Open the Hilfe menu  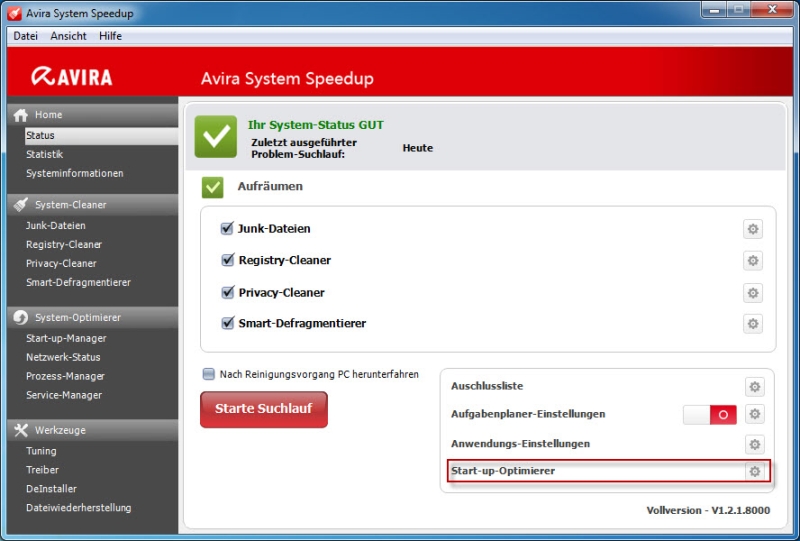click(x=110, y=36)
